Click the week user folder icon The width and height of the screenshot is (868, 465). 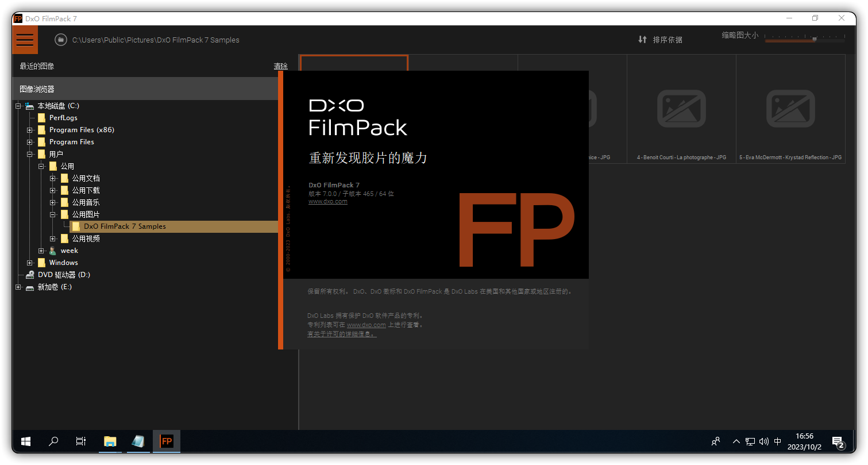pyautogui.click(x=53, y=251)
